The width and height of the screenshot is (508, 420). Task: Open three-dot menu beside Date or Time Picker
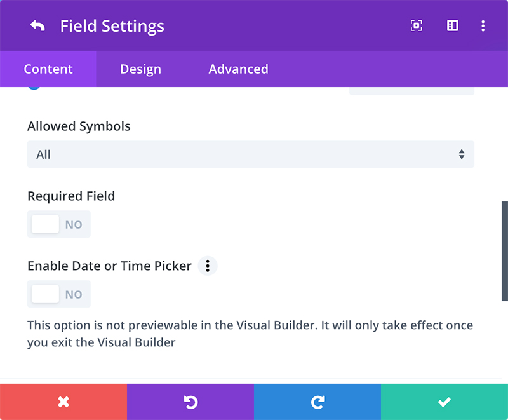tap(208, 266)
